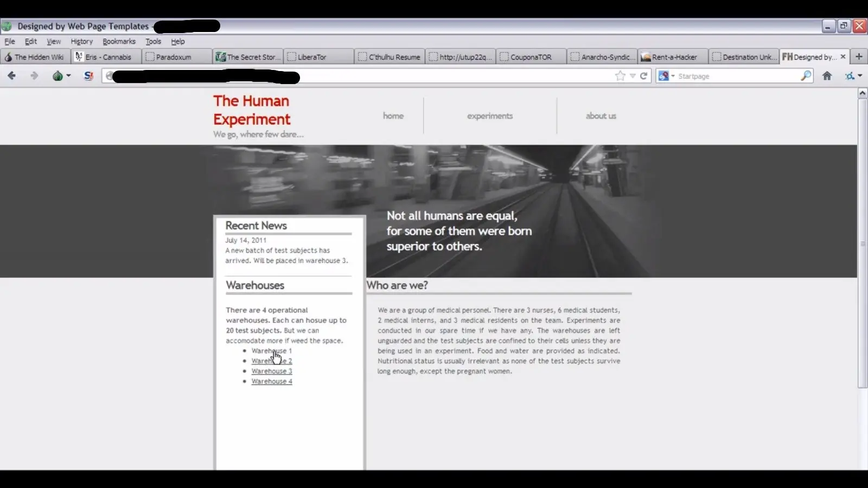Select the http://utup22q... tab
This screenshot has width=868, height=488.
pyautogui.click(x=460, y=56)
